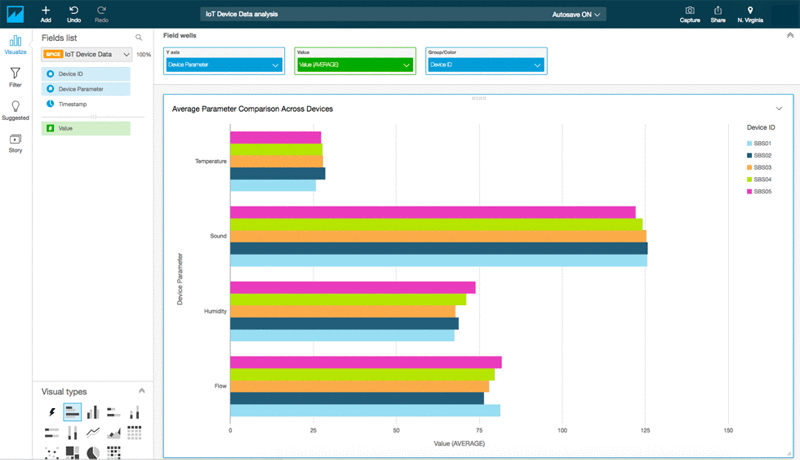This screenshot has height=460, width=800.
Task: Share the analysis
Action: click(x=718, y=14)
